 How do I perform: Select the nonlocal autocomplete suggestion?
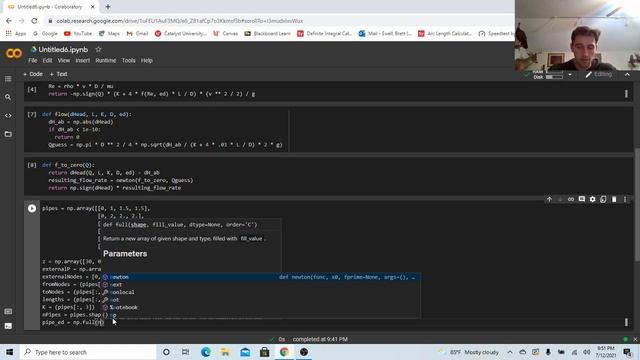click(261, 292)
